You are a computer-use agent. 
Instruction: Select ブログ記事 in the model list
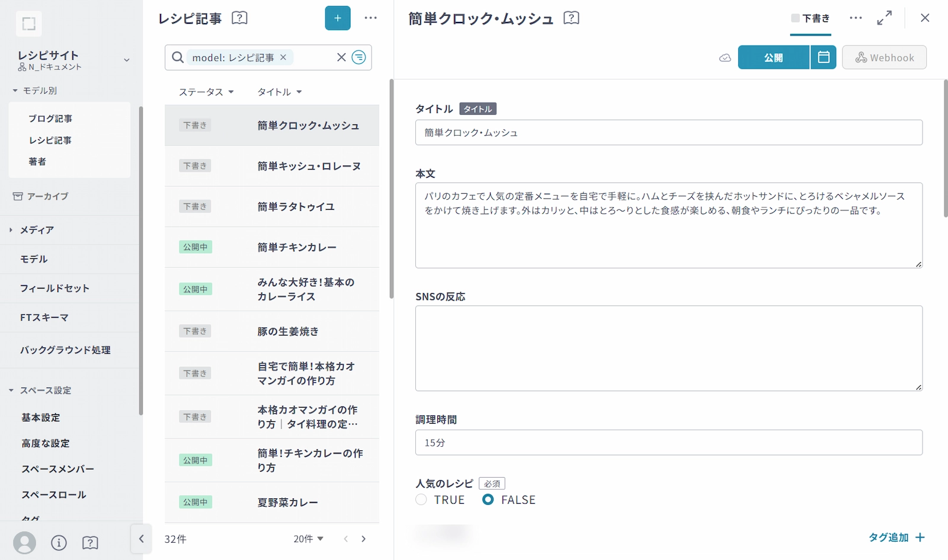click(x=50, y=119)
